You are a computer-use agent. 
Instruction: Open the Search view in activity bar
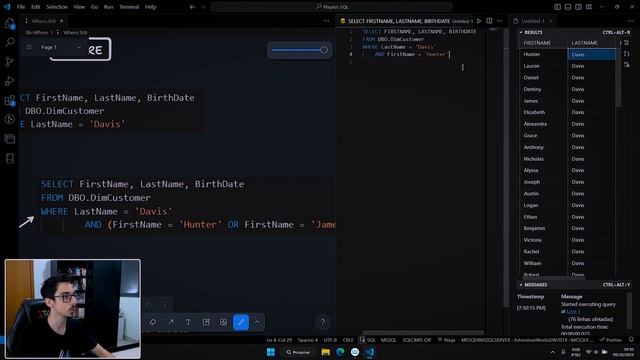coord(9,42)
